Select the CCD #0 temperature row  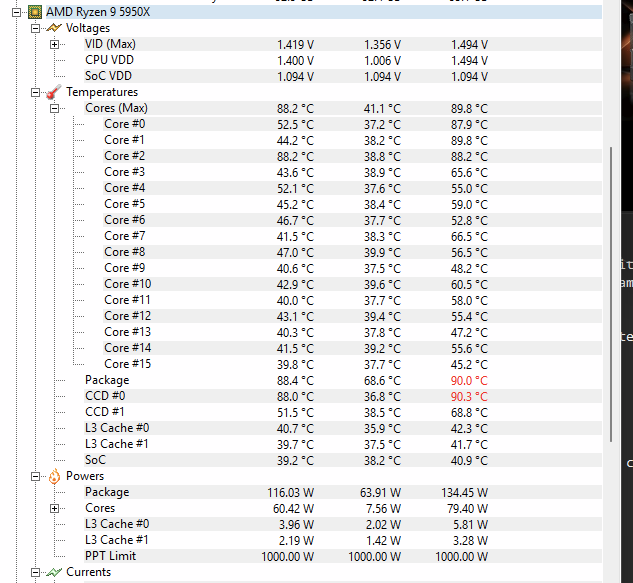point(343,396)
